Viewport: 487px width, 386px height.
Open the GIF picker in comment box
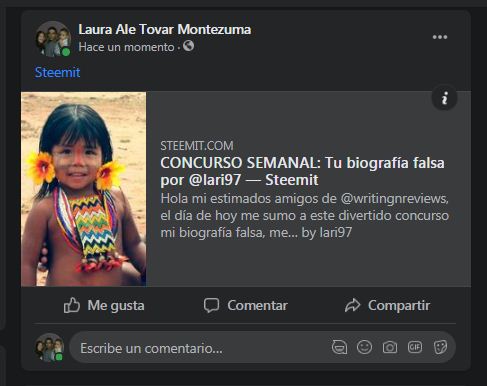coord(415,347)
